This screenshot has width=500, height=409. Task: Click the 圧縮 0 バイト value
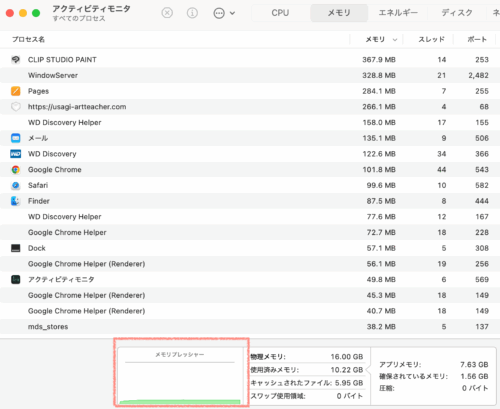point(475,388)
